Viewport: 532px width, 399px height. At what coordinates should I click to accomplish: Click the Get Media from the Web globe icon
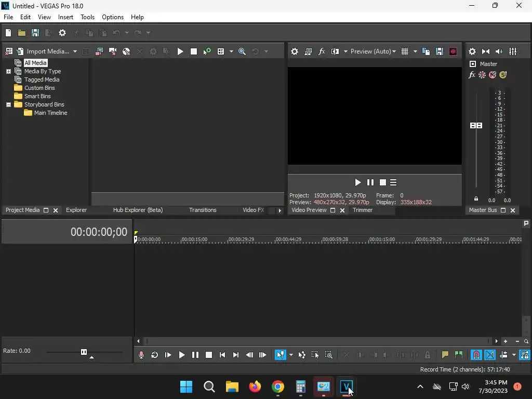(126, 51)
